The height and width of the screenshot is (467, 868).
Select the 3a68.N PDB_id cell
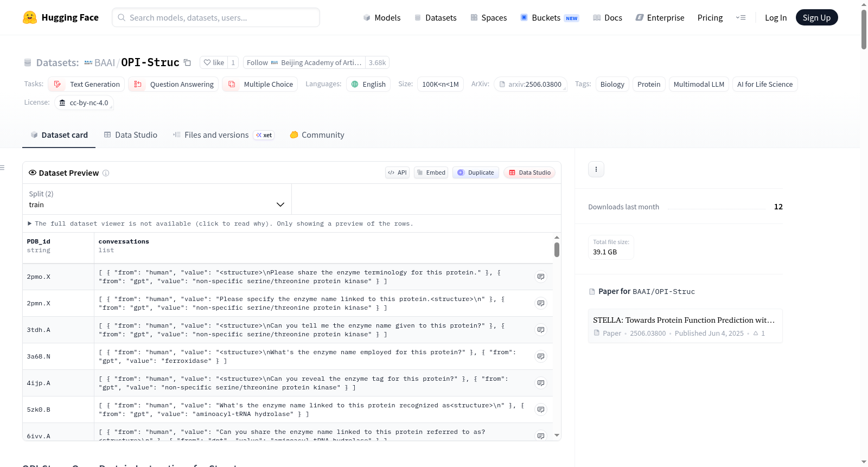(x=58, y=356)
